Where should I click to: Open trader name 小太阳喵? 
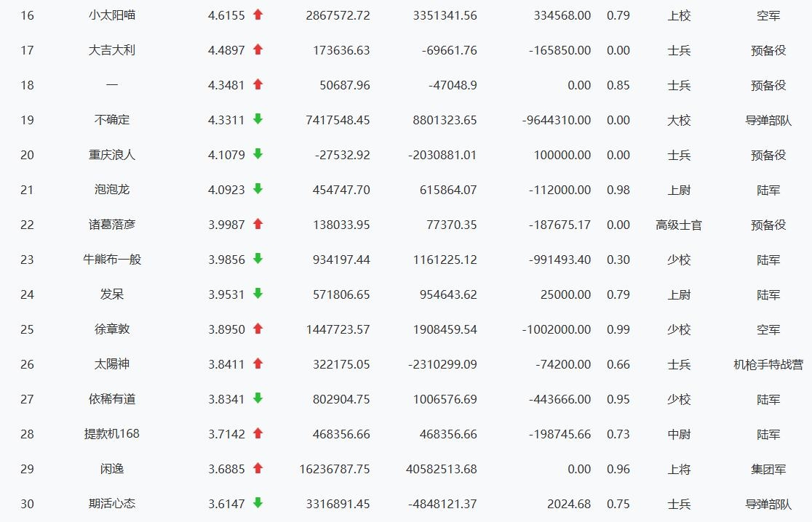pyautogui.click(x=112, y=15)
